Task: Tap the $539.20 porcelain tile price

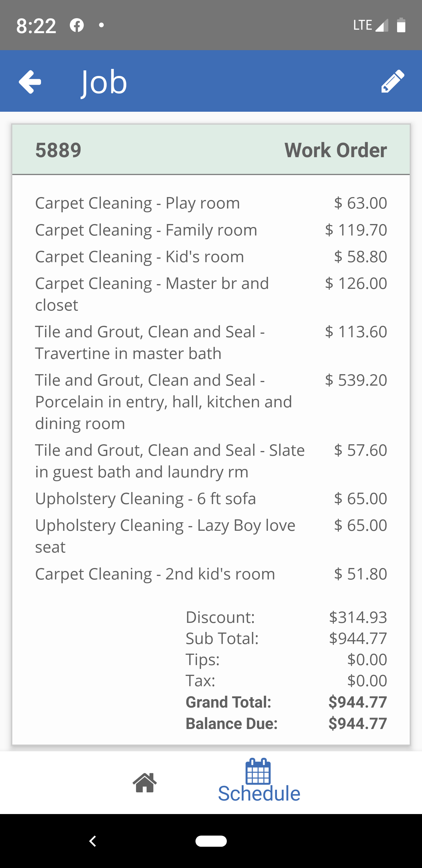Action: pyautogui.click(x=356, y=380)
